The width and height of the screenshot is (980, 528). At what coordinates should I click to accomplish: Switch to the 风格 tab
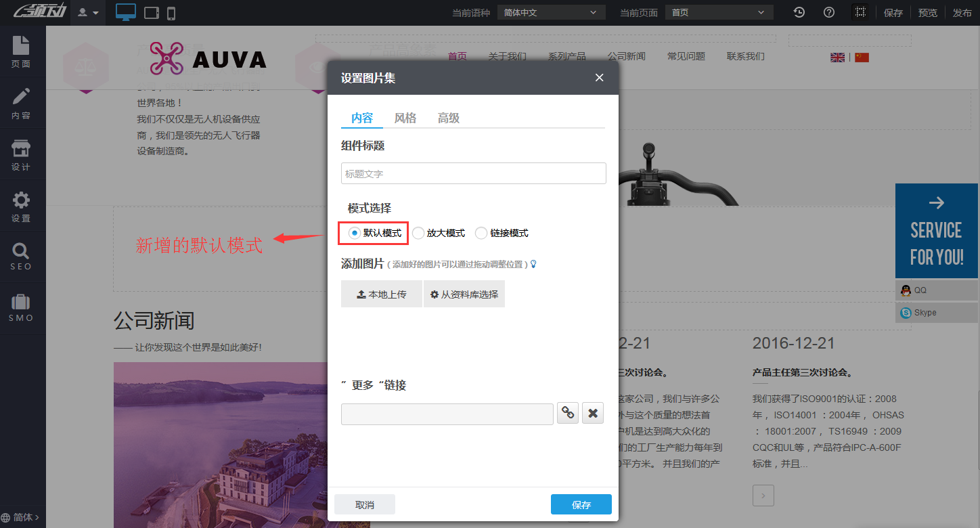(405, 118)
